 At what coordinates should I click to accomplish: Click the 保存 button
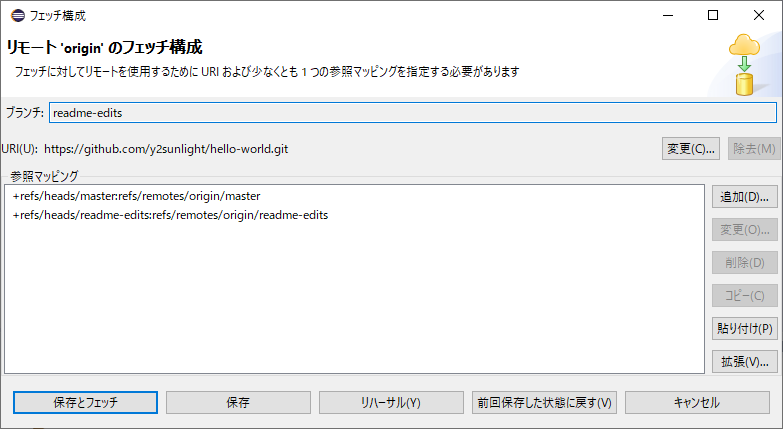pos(238,402)
